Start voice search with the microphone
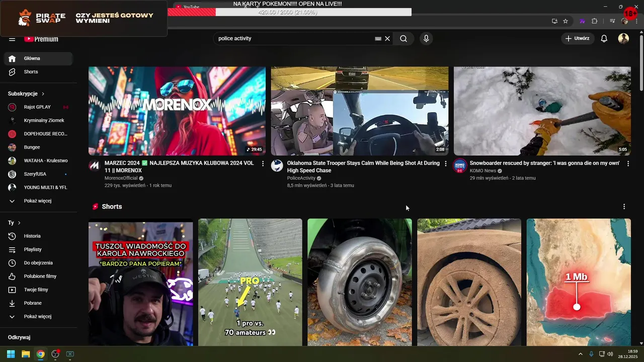The image size is (644, 362). pos(426,39)
